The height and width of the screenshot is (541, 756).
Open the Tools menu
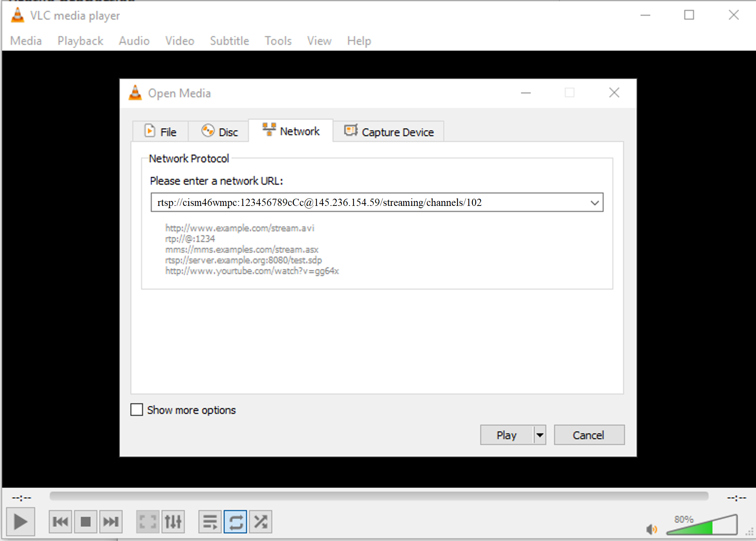click(278, 41)
